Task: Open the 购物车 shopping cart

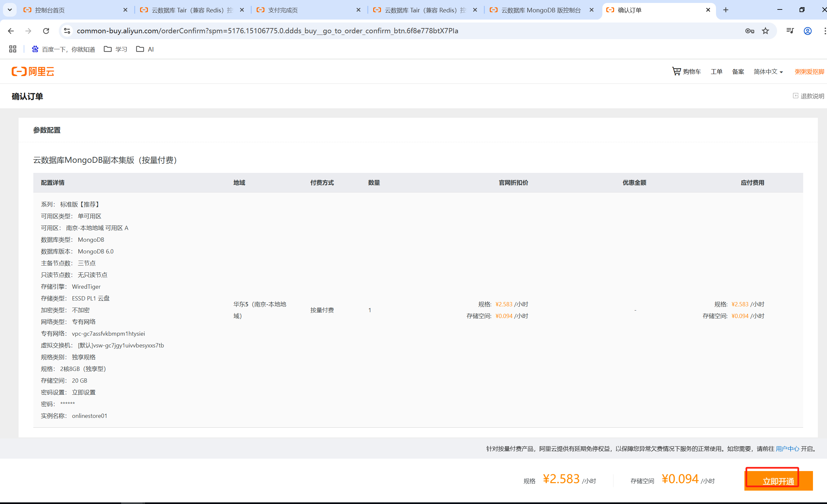Action: tap(686, 71)
